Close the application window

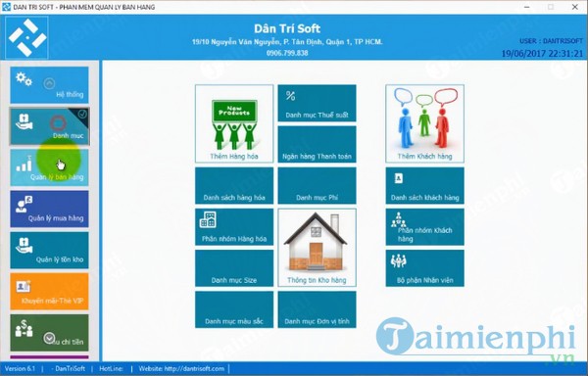click(574, 7)
